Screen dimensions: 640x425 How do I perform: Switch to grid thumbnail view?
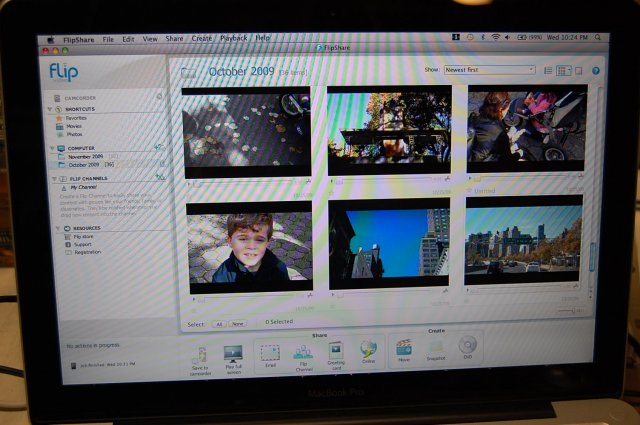[562, 71]
